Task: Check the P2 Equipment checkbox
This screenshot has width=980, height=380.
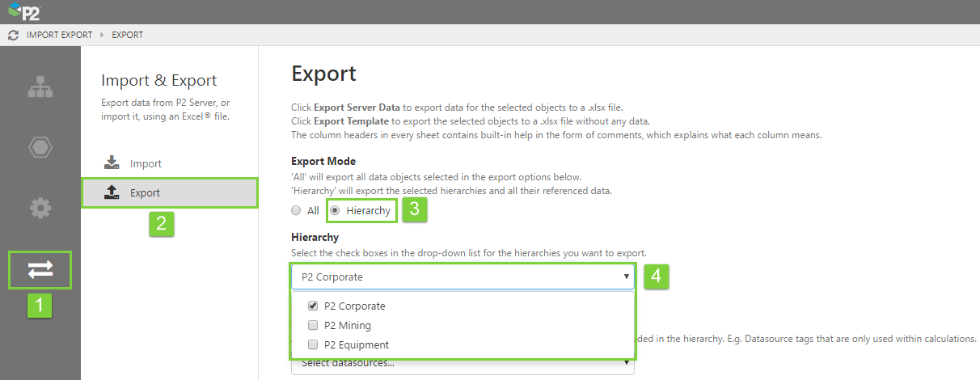Action: click(313, 345)
